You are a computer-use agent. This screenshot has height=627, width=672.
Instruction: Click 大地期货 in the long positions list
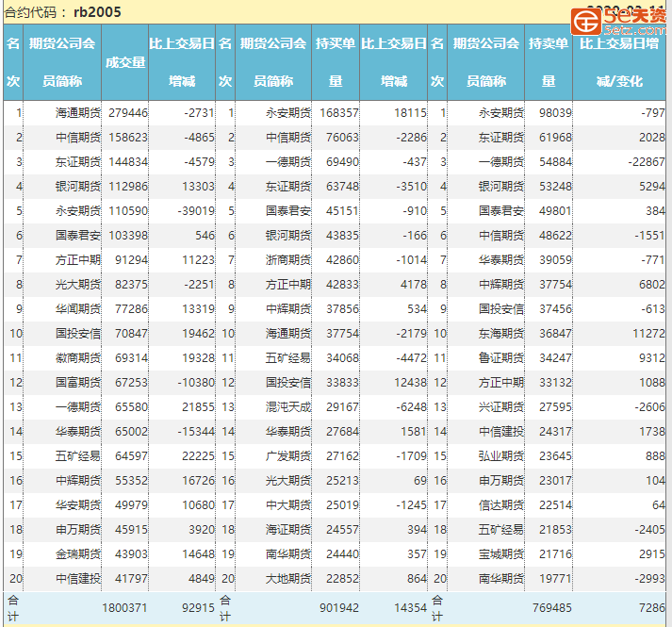click(287, 579)
